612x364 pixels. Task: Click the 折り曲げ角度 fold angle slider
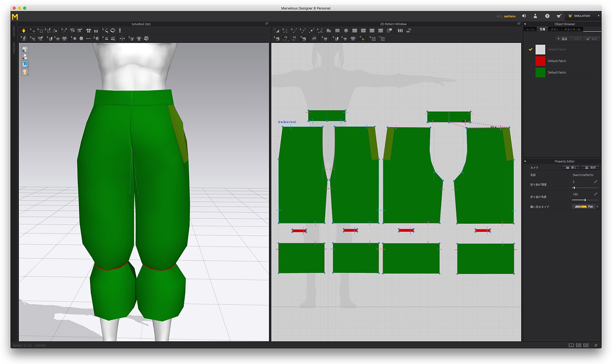coord(584,200)
